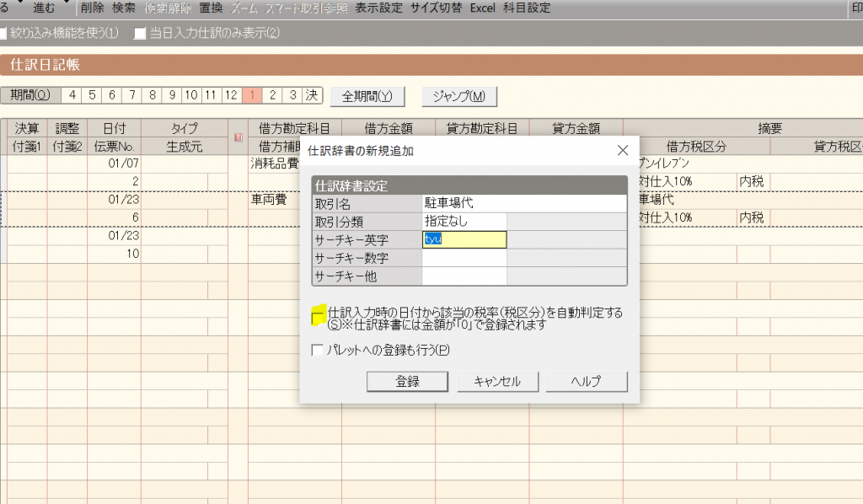Click the 全期間 button
Image resolution: width=863 pixels, height=504 pixels.
(x=367, y=96)
